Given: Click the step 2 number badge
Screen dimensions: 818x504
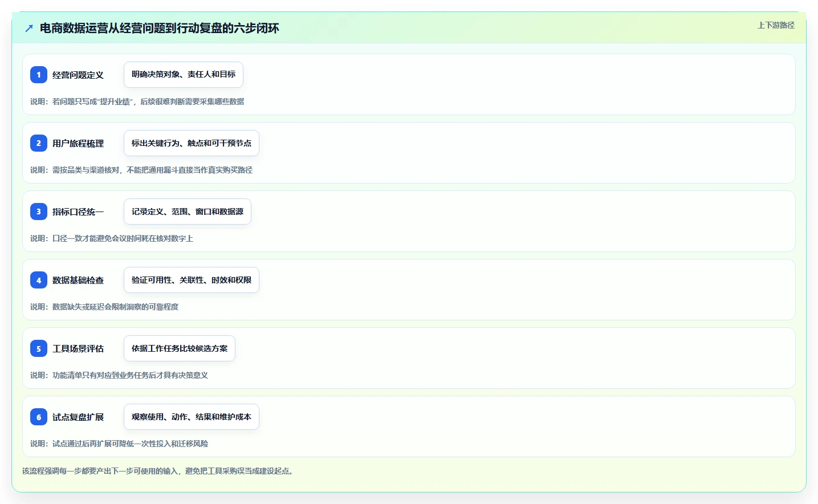Looking at the screenshot, I should tap(39, 143).
